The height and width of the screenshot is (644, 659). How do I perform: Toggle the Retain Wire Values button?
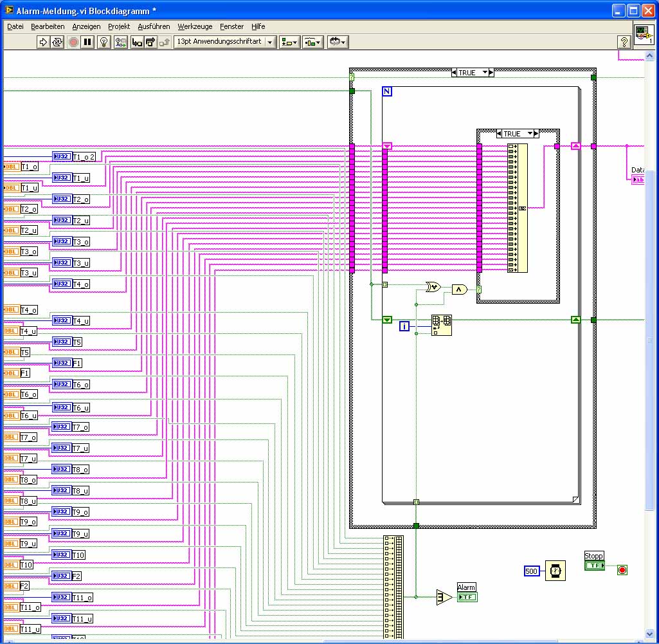point(120,42)
